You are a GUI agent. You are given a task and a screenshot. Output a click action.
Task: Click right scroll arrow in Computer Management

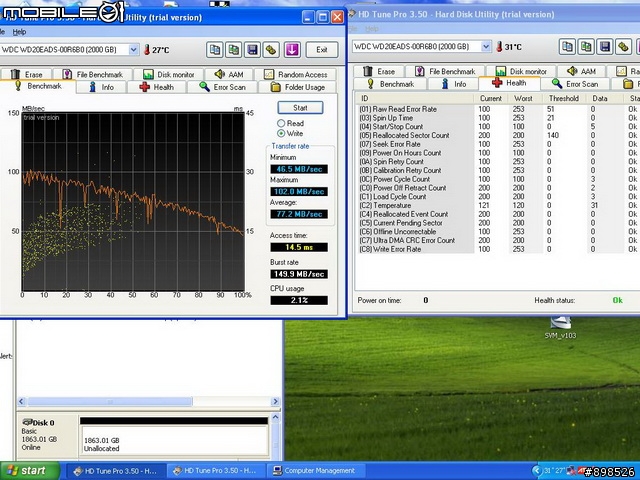276,402
